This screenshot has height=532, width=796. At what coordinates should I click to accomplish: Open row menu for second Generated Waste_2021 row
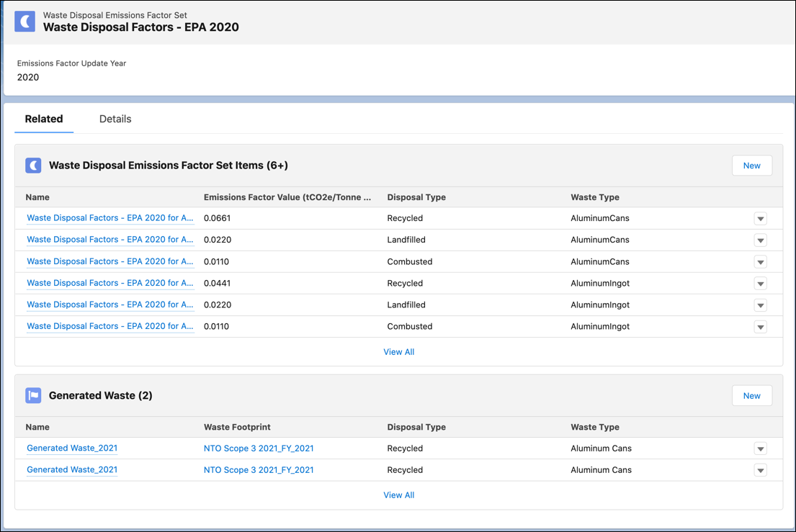(761, 471)
